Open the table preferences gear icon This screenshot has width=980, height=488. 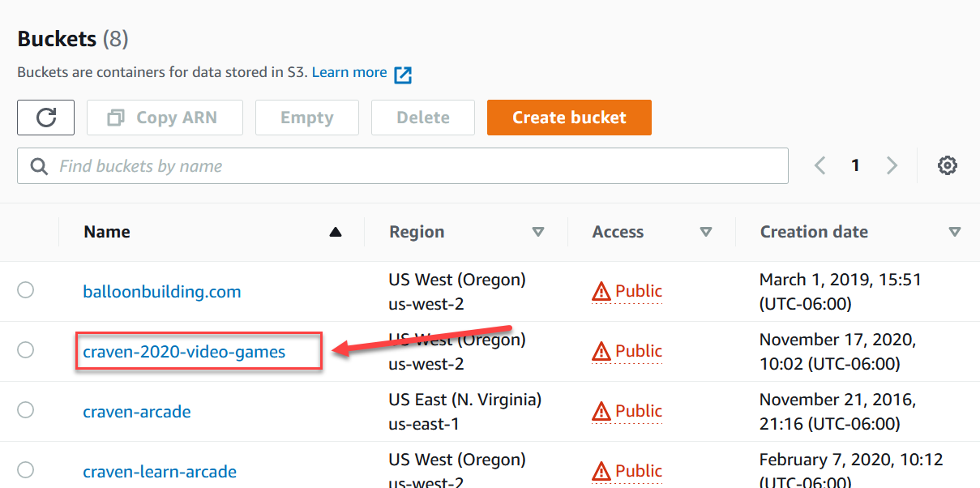click(x=948, y=165)
